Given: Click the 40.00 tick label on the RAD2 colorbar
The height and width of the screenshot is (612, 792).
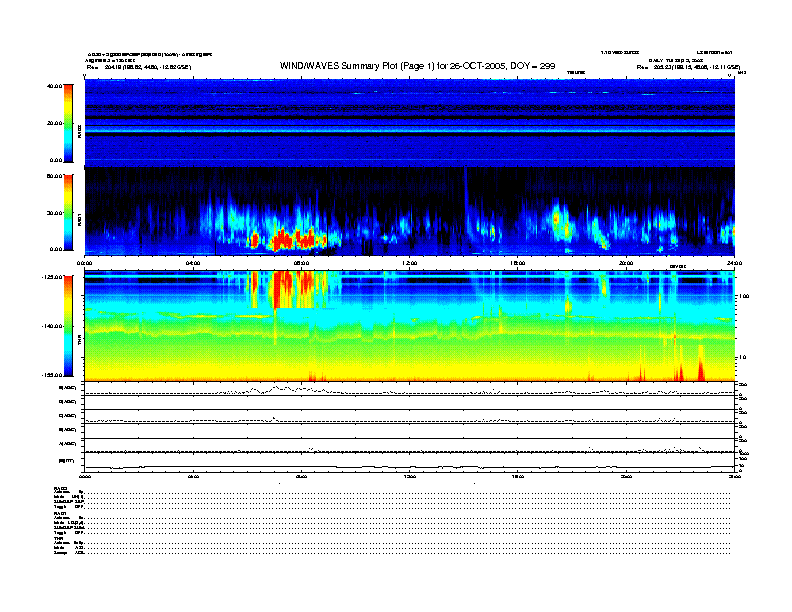Looking at the screenshot, I should click(54, 86).
